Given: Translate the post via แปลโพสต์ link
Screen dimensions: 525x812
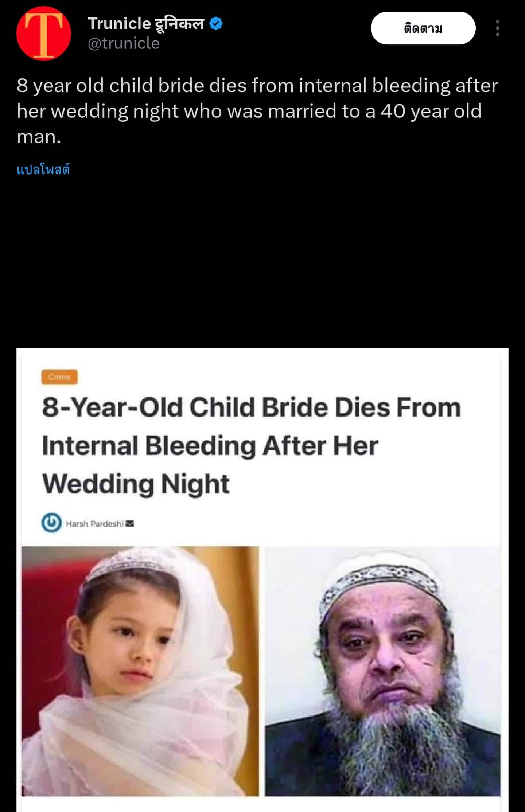Looking at the screenshot, I should coord(43,170).
